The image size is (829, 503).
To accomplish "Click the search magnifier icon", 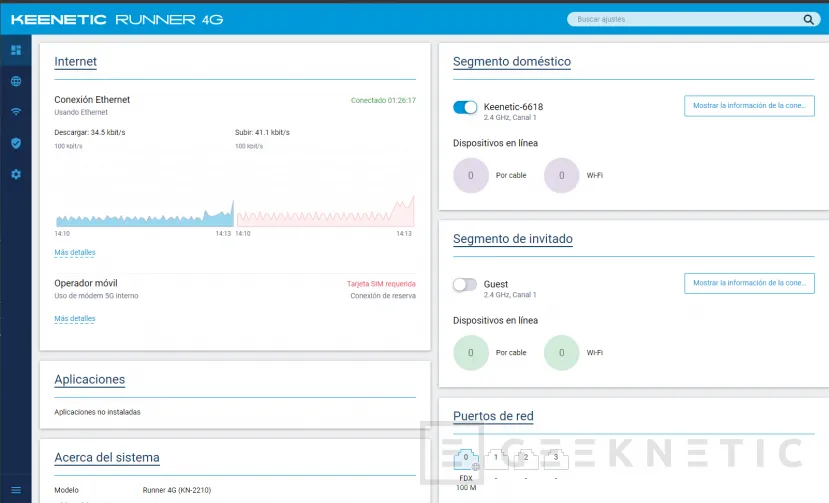I will point(808,19).
